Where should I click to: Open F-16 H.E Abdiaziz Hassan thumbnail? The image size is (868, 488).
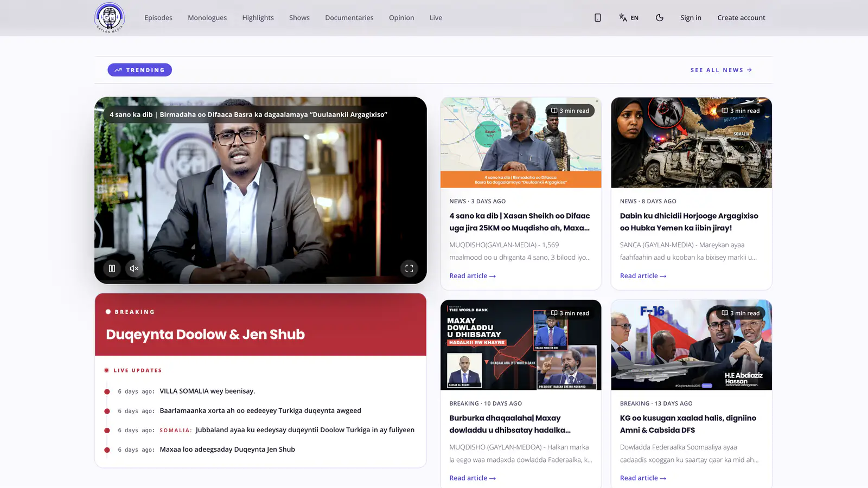[x=691, y=345]
